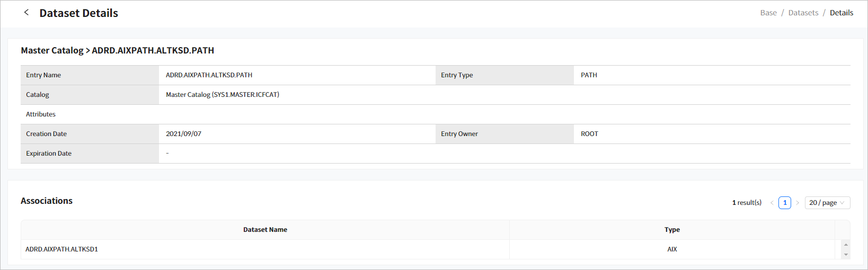The height and width of the screenshot is (270, 868).
Task: Go to previous page of associations
Action: point(772,203)
